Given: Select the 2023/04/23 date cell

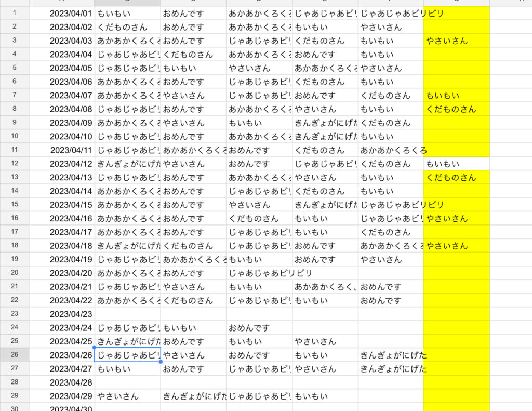Looking at the screenshot, I should [x=62, y=314].
